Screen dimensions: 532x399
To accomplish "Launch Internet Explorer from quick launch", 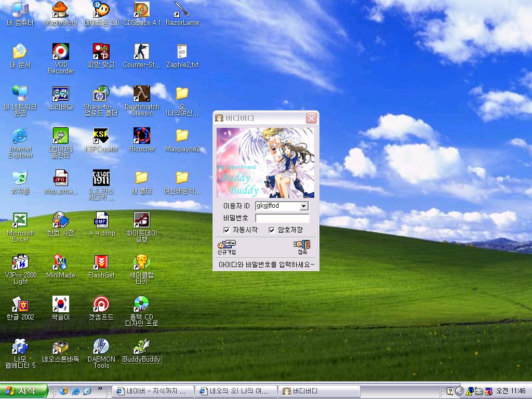I will coord(76,391).
